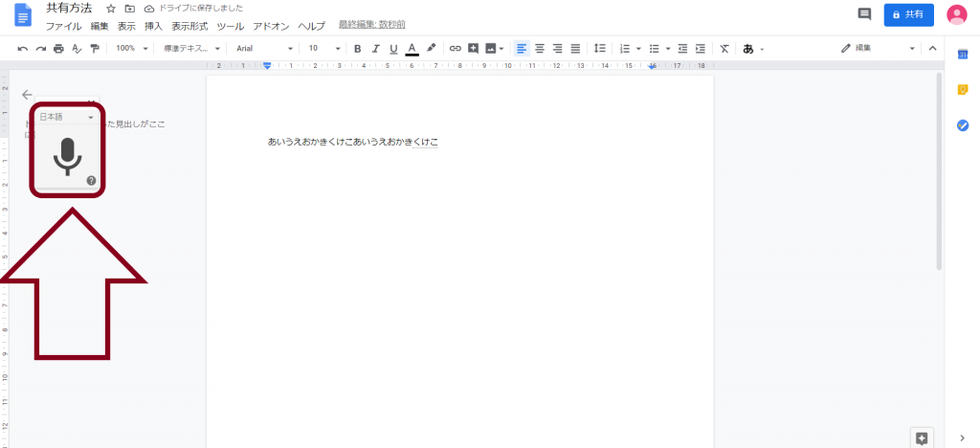Hide menus with the up chevron
The height and width of the screenshot is (448, 980).
932,48
